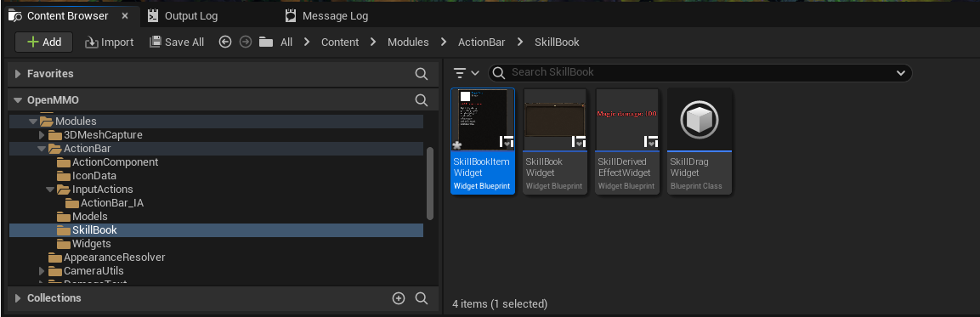Click the Content breadcrumb
Screen dimensions: 980x317
(340, 42)
